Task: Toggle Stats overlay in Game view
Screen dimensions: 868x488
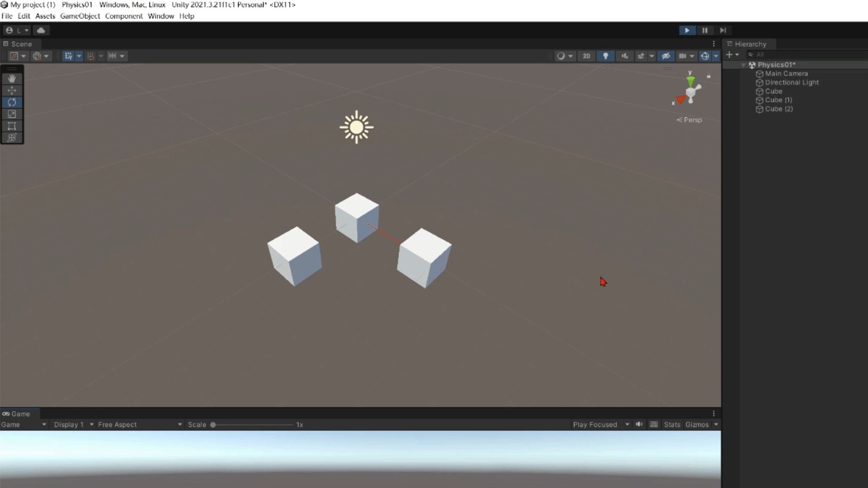Action: pyautogui.click(x=672, y=425)
